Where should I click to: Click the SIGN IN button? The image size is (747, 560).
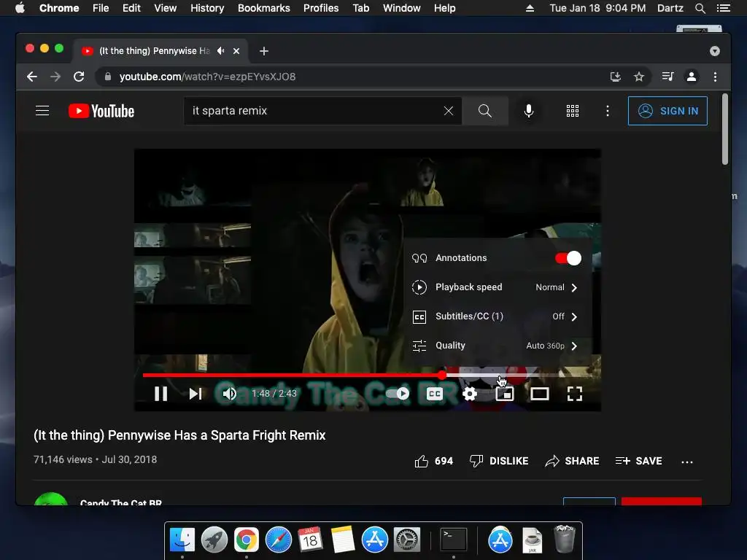[667, 111]
